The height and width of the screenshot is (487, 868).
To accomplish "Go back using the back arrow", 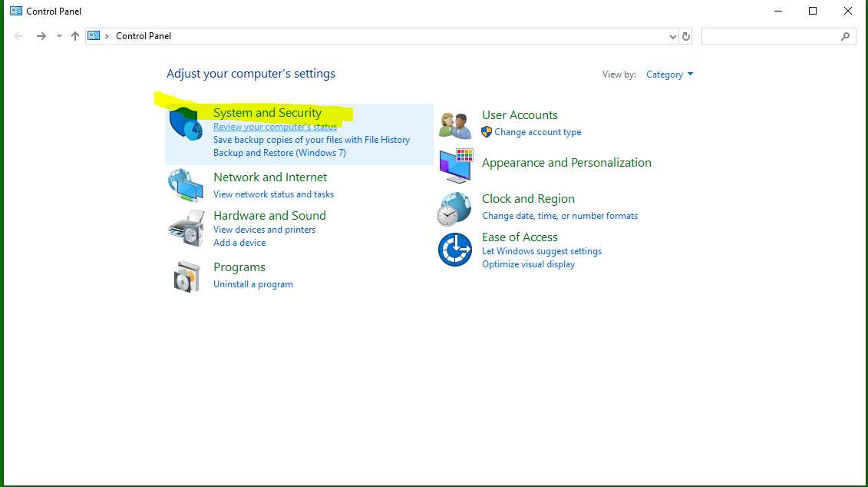I will click(18, 36).
